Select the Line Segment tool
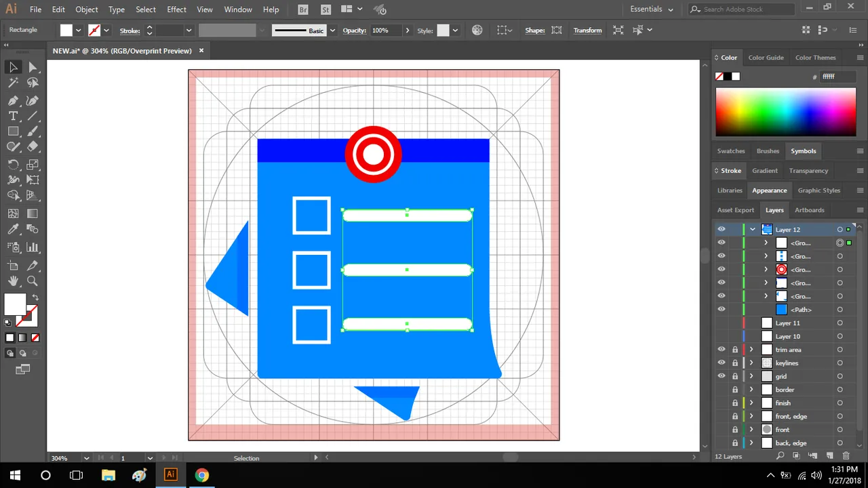 [33, 116]
